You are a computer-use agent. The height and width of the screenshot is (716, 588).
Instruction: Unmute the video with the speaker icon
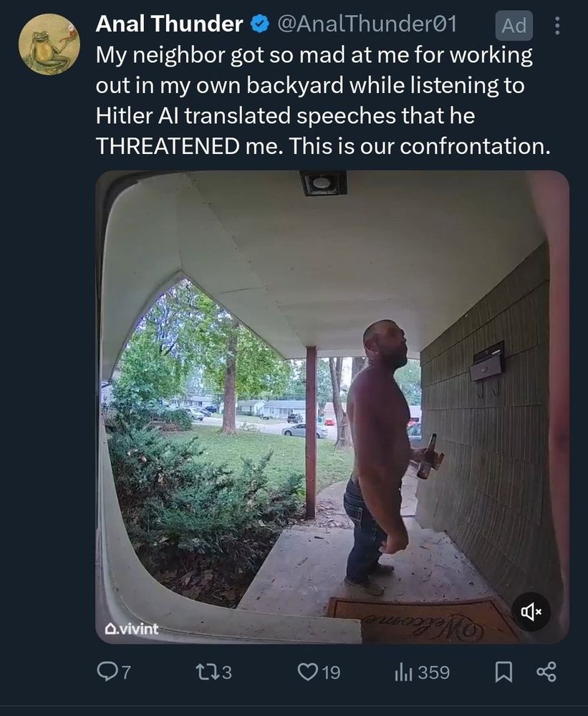point(531,611)
